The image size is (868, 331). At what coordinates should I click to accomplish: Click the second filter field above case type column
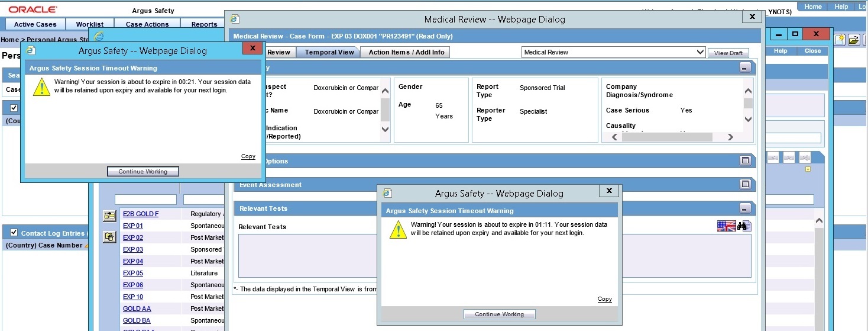[204, 200]
